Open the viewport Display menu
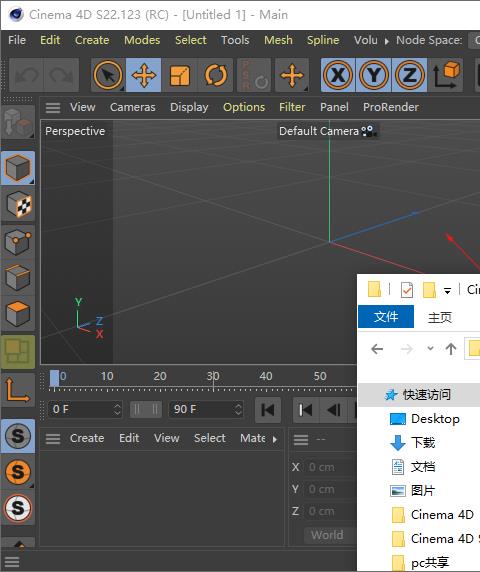The height and width of the screenshot is (572, 480). tap(189, 107)
